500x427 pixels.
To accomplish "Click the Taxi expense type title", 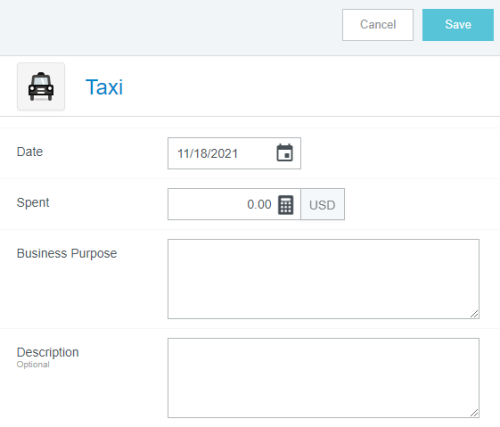I will [x=104, y=87].
